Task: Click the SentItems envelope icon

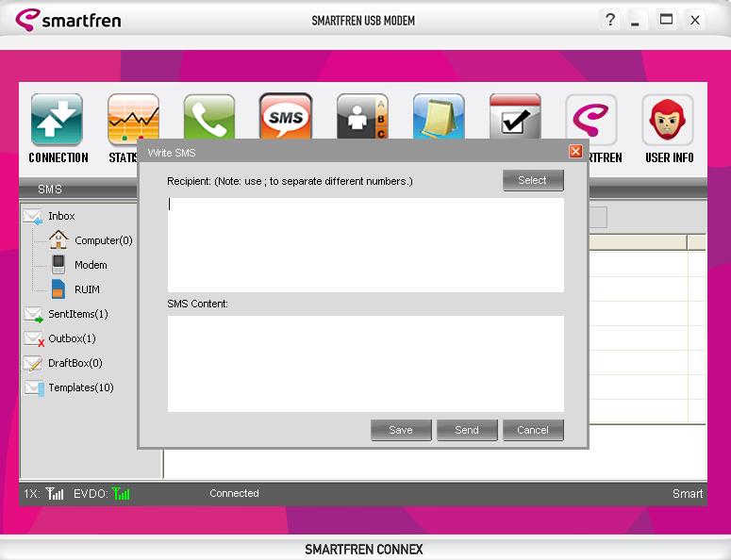Action: 34,315
